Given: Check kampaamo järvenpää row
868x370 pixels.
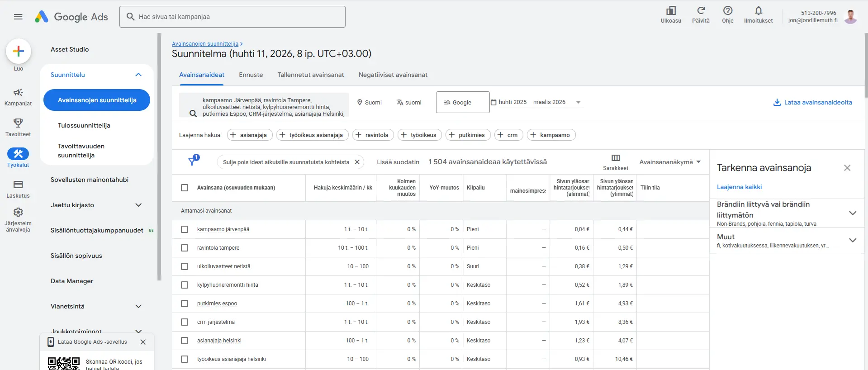Looking at the screenshot, I should coord(185,229).
